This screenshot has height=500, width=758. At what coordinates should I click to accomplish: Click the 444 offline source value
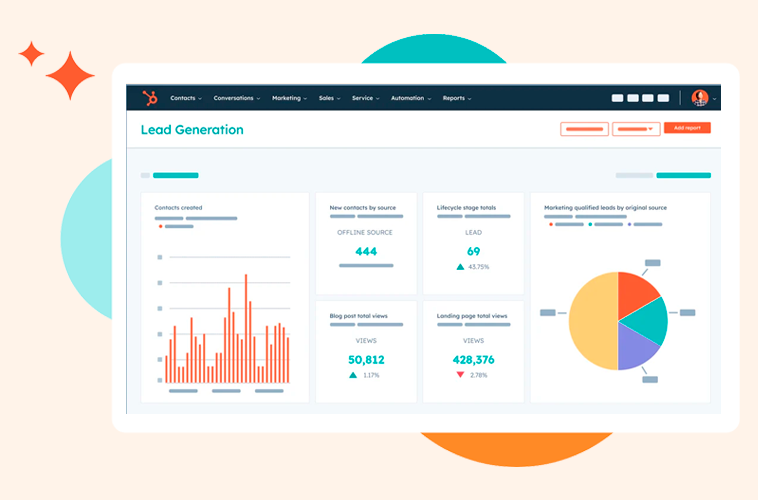pyautogui.click(x=366, y=251)
